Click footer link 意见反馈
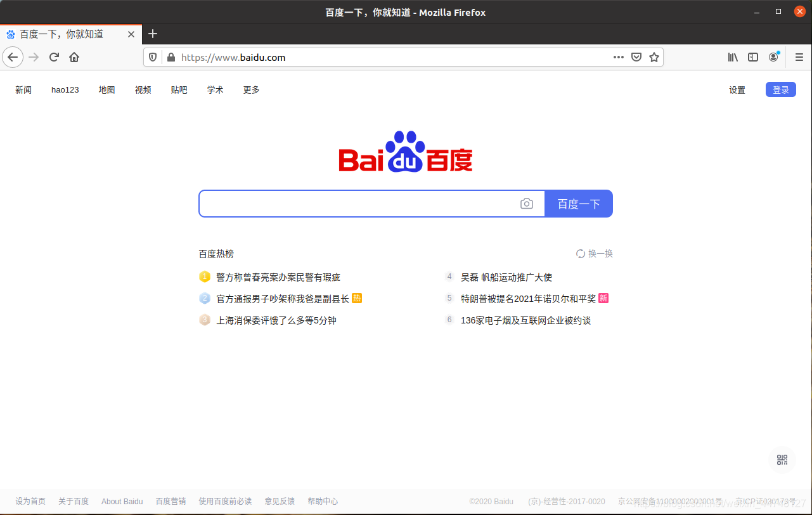 280,501
